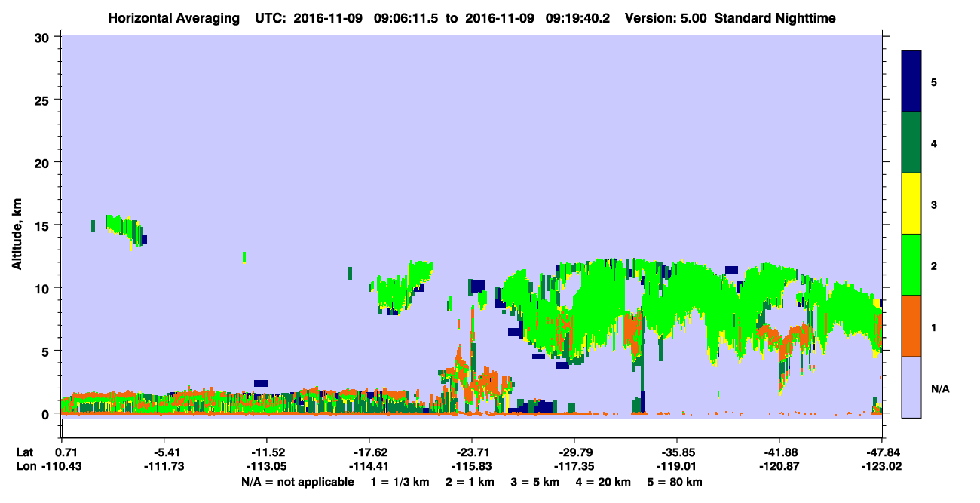Click the bright green color bar segment for 2
Image resolution: width=980 pixels, height=503 pixels.
pos(911,264)
